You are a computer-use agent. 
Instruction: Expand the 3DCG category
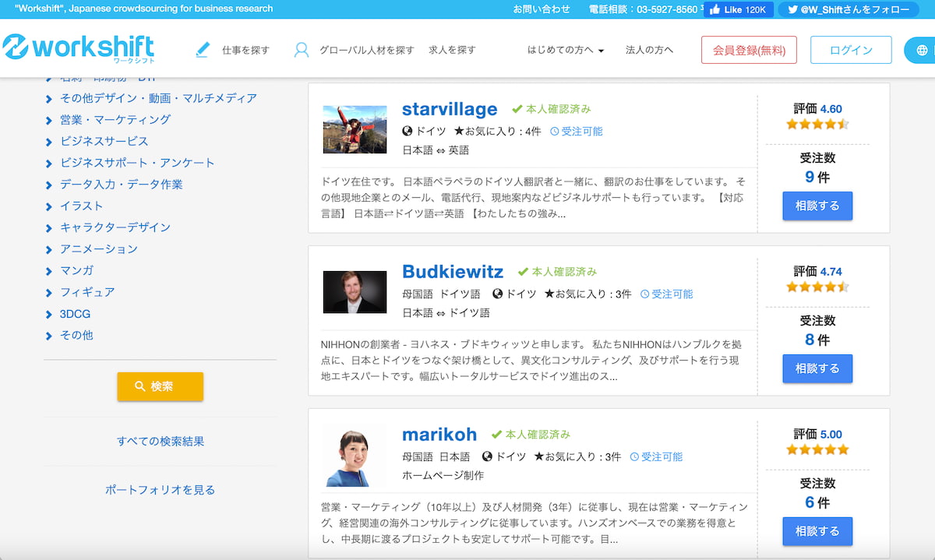pos(75,314)
